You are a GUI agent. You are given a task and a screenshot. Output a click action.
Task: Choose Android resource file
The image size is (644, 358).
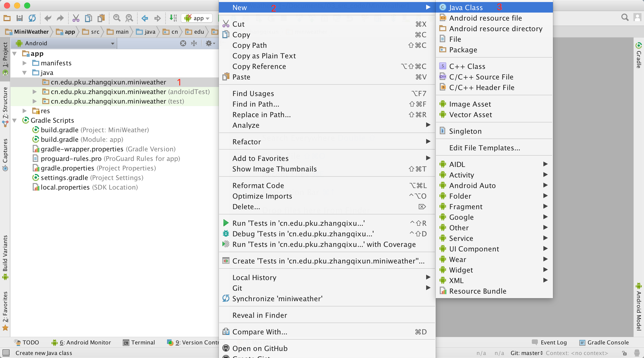(494, 18)
